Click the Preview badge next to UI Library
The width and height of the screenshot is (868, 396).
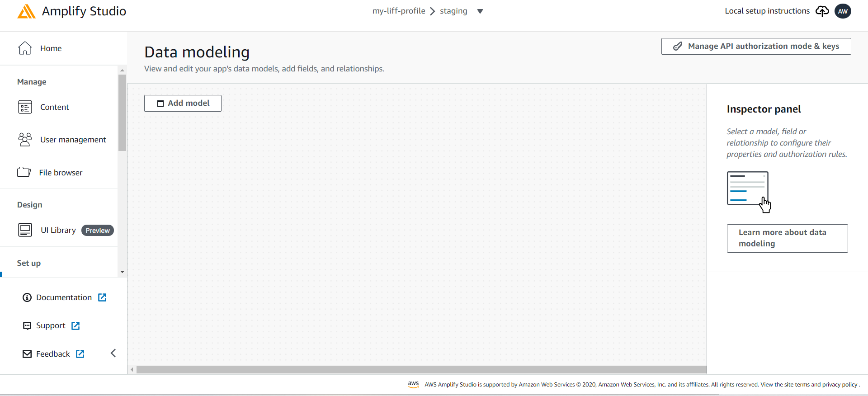(98, 231)
